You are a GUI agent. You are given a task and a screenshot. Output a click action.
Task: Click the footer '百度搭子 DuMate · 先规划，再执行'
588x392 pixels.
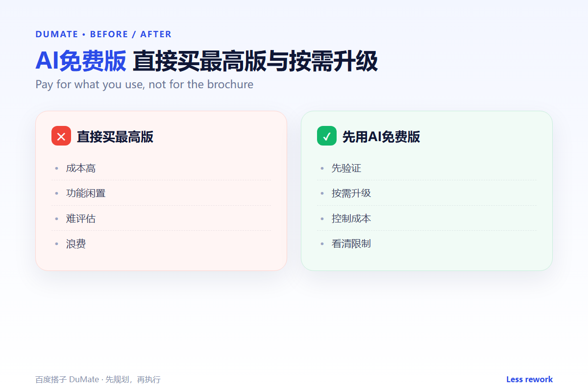[x=98, y=380]
